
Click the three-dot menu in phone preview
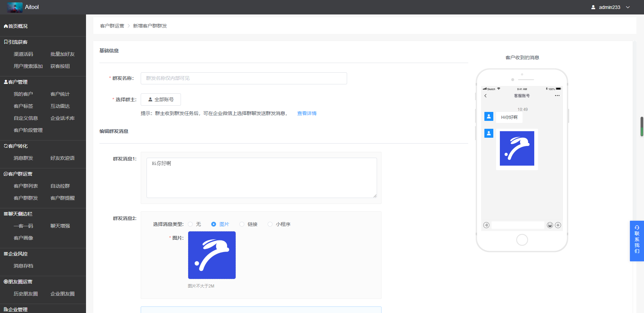tap(557, 96)
